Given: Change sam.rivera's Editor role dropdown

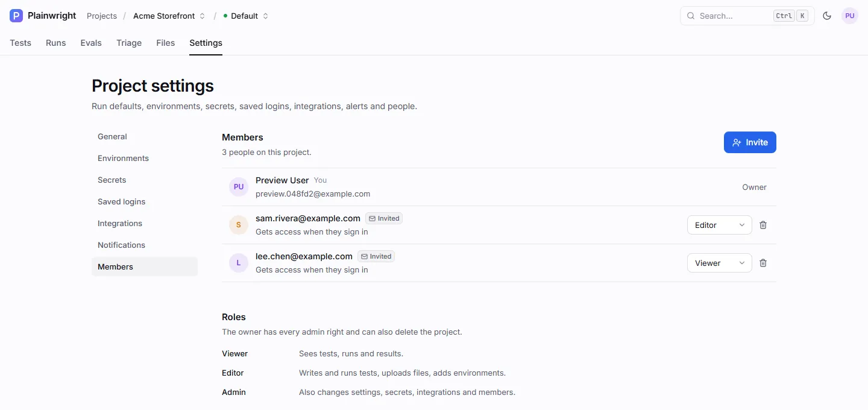Looking at the screenshot, I should point(720,225).
